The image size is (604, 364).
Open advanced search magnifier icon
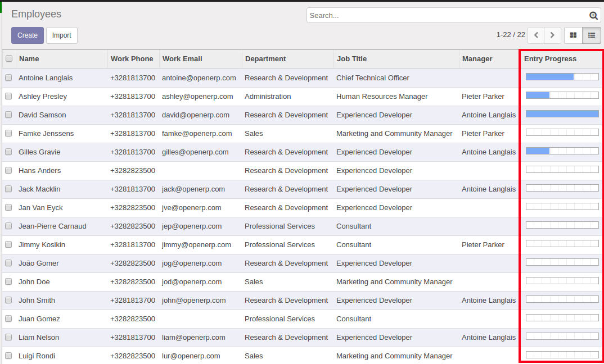click(593, 16)
